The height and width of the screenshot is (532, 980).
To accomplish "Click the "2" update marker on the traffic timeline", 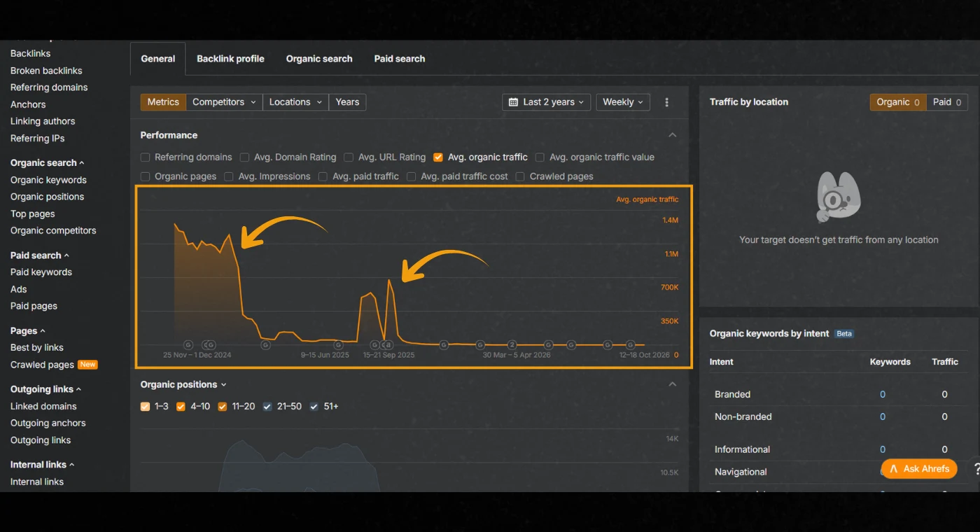I will click(512, 345).
